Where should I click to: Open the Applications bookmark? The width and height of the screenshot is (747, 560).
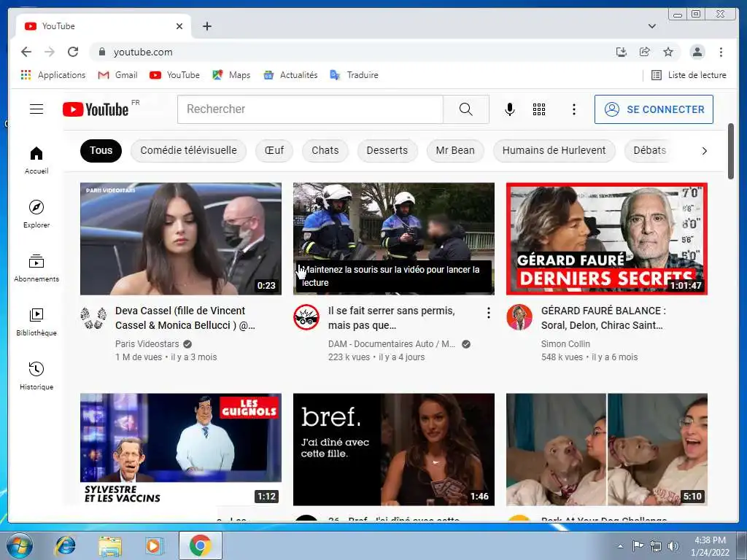(53, 75)
